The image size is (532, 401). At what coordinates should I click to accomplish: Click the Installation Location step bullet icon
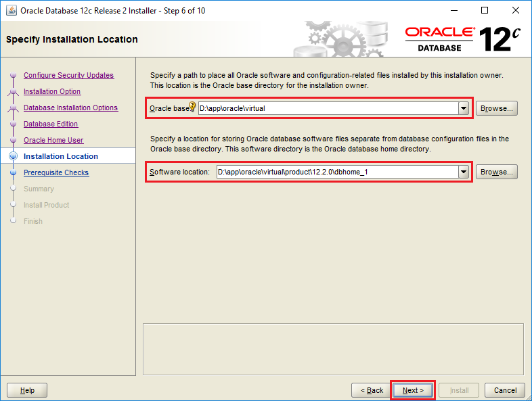(x=14, y=156)
